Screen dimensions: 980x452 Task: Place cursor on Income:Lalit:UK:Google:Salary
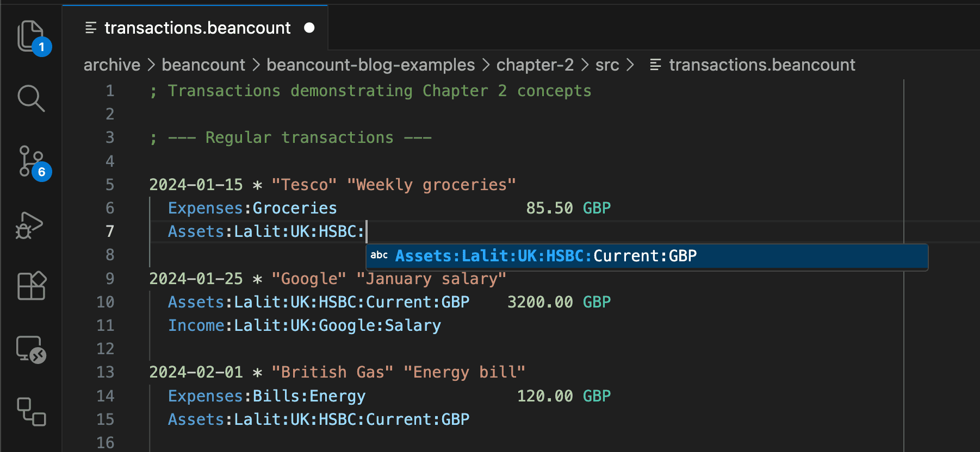(303, 325)
